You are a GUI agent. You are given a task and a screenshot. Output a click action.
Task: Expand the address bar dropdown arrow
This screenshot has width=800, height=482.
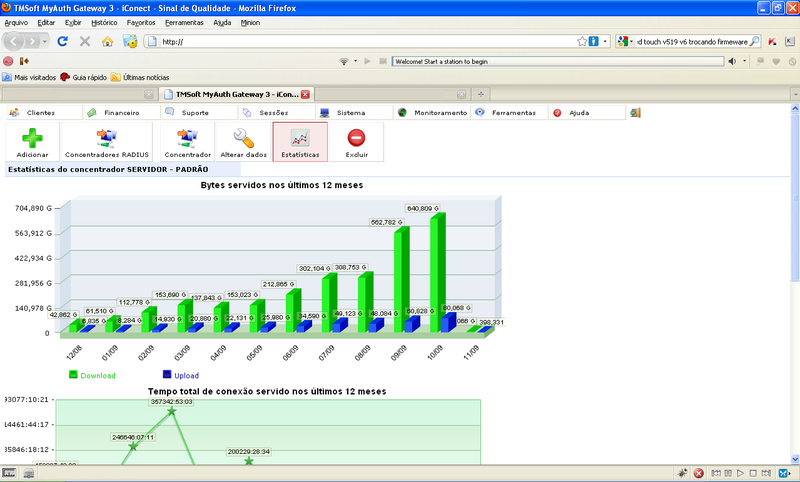click(x=605, y=41)
